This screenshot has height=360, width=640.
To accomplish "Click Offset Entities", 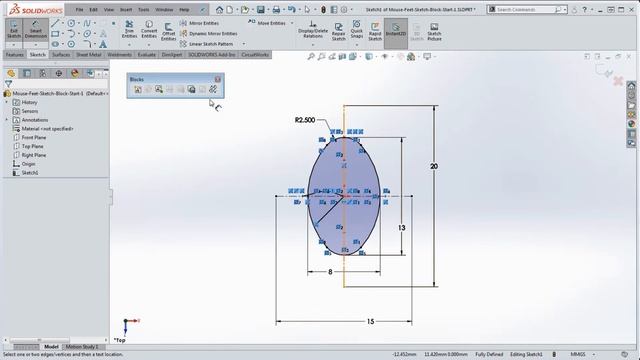I will (x=168, y=32).
